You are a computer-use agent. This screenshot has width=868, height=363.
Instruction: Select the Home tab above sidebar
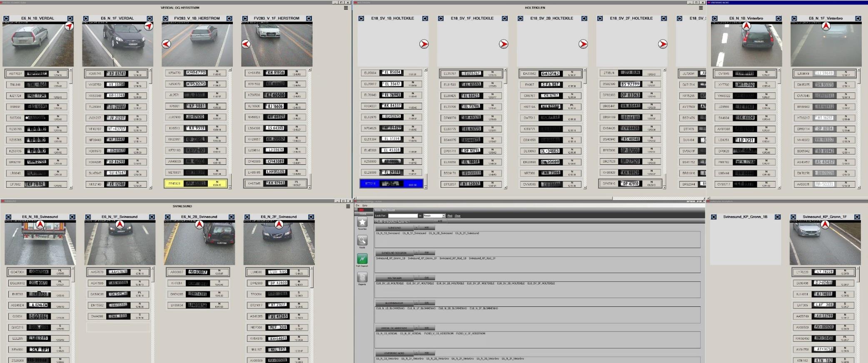pyautogui.click(x=363, y=214)
